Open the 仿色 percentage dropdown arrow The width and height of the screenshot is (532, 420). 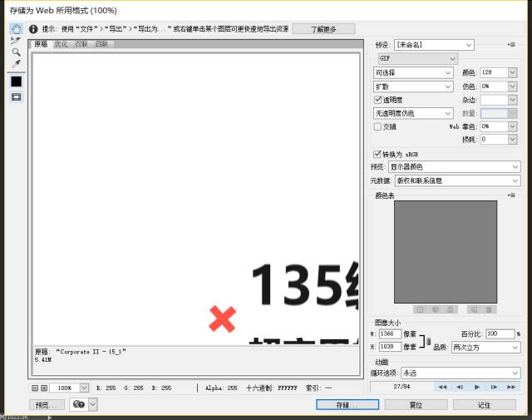click(512, 86)
